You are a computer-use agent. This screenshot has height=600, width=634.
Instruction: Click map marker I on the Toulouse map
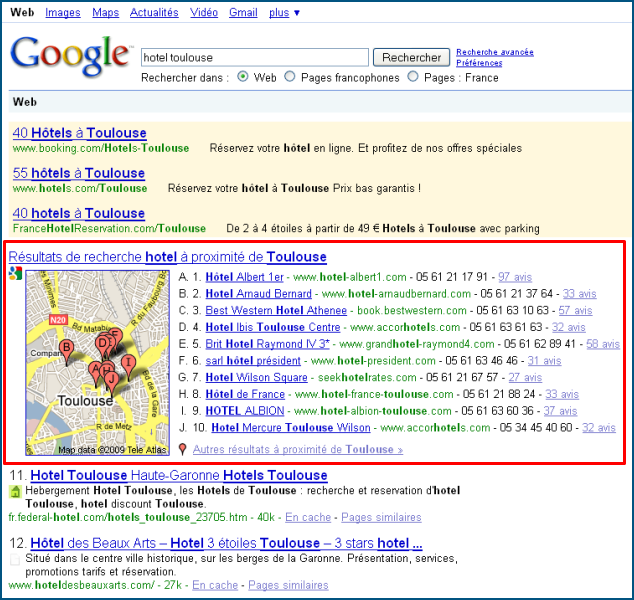pyautogui.click(x=128, y=366)
